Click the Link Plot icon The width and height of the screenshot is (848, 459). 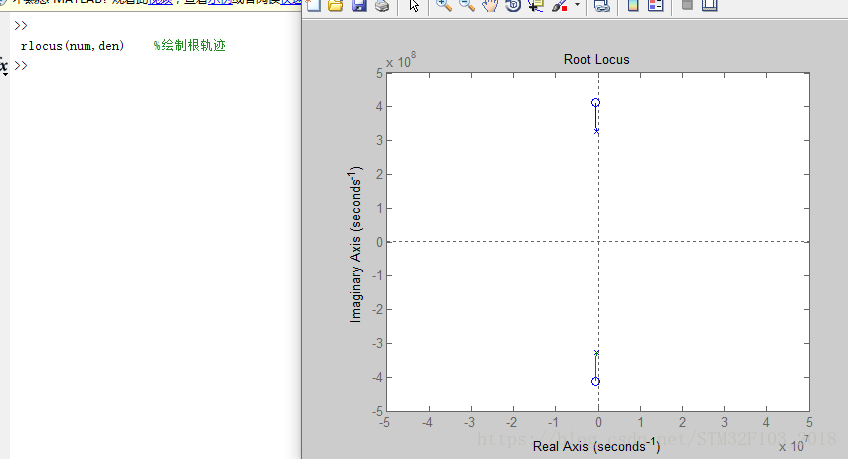[x=601, y=5]
